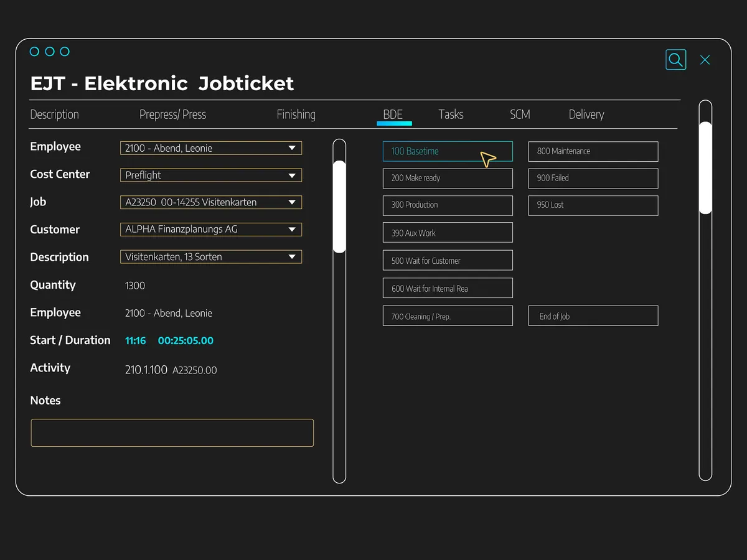Select 500 Wait for Customer
The width and height of the screenshot is (747, 560).
tap(448, 260)
